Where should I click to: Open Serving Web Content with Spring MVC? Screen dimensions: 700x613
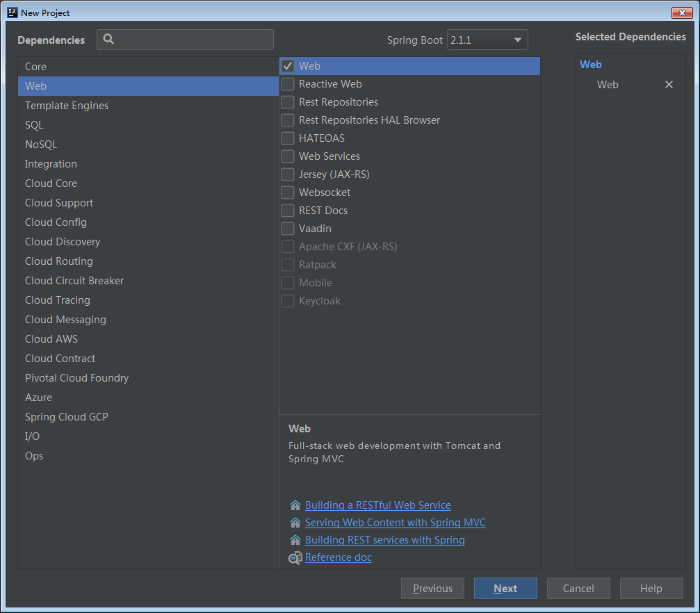click(x=395, y=523)
